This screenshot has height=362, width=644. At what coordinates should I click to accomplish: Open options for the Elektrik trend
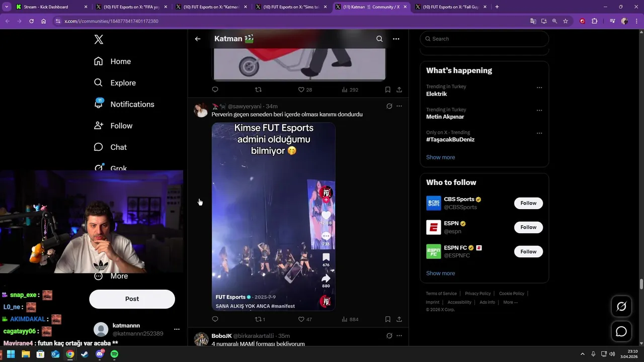pos(539,87)
